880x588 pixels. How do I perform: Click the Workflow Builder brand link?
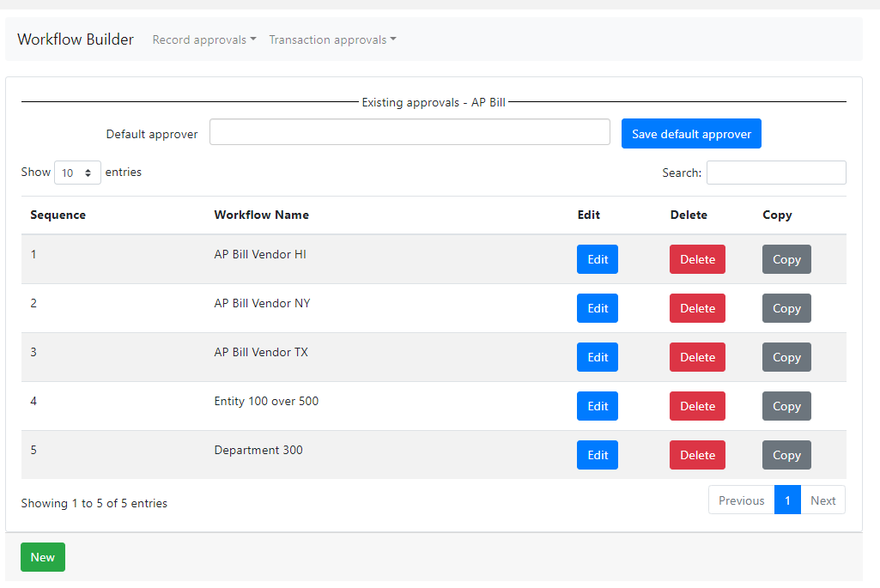click(76, 39)
